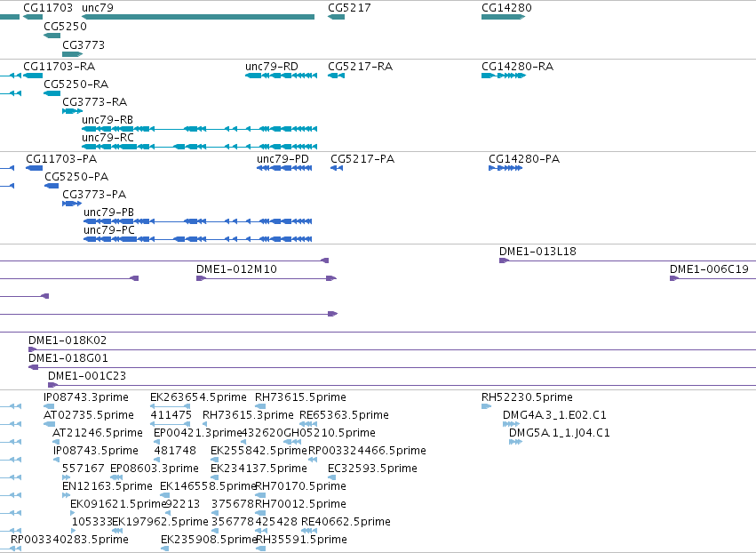Click the unc79-PB coding model
The height and width of the screenshot is (553, 756).
pos(198,221)
